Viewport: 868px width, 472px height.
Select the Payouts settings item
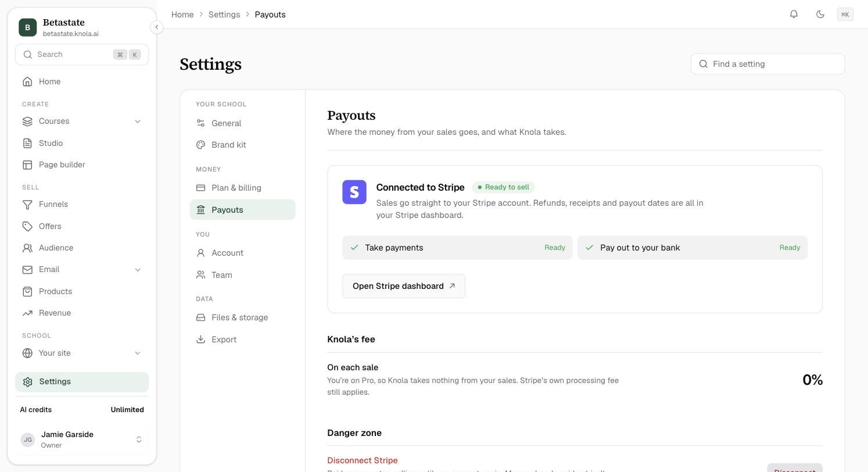tap(242, 210)
